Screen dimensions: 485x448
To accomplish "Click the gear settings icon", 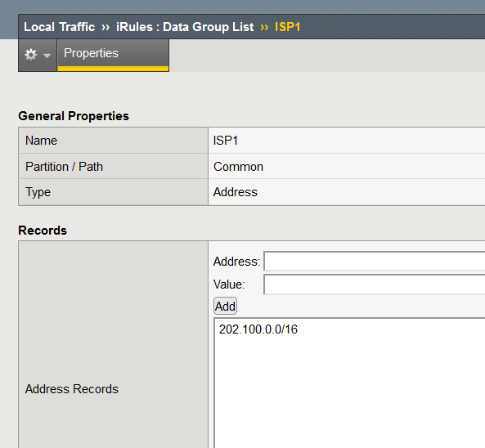I will 30,55.
